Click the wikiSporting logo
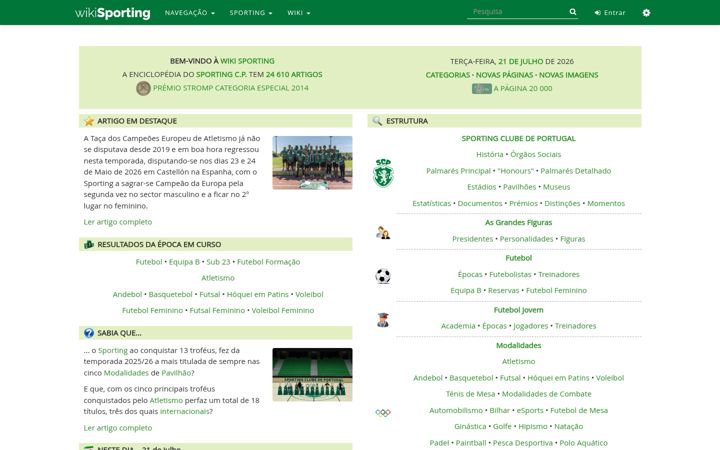This screenshot has height=450, width=720. tap(112, 13)
